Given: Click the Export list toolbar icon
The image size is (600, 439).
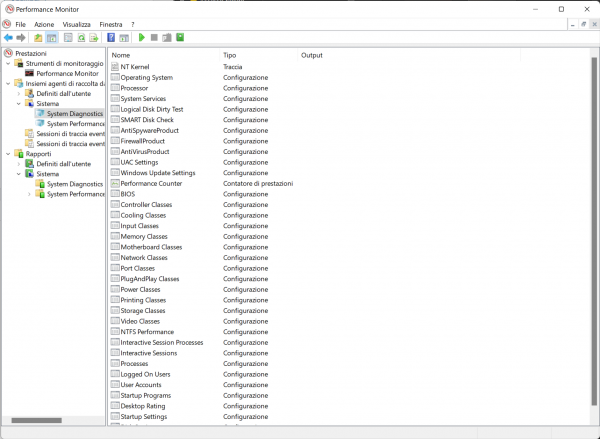Looking at the screenshot, I should click(93, 38).
